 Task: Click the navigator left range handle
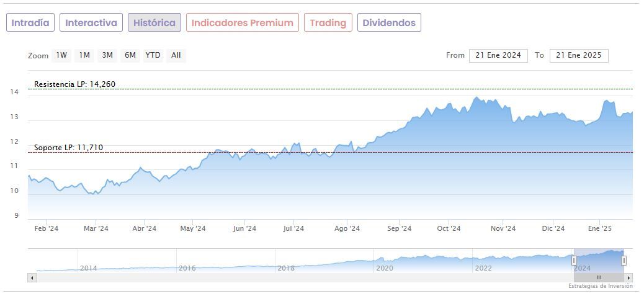(574, 261)
